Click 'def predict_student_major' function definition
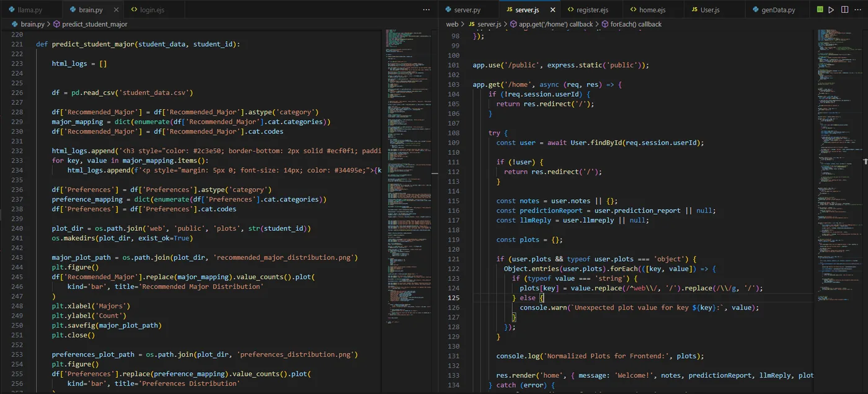Screen dimensions: 868x394 pyautogui.click(x=138, y=44)
